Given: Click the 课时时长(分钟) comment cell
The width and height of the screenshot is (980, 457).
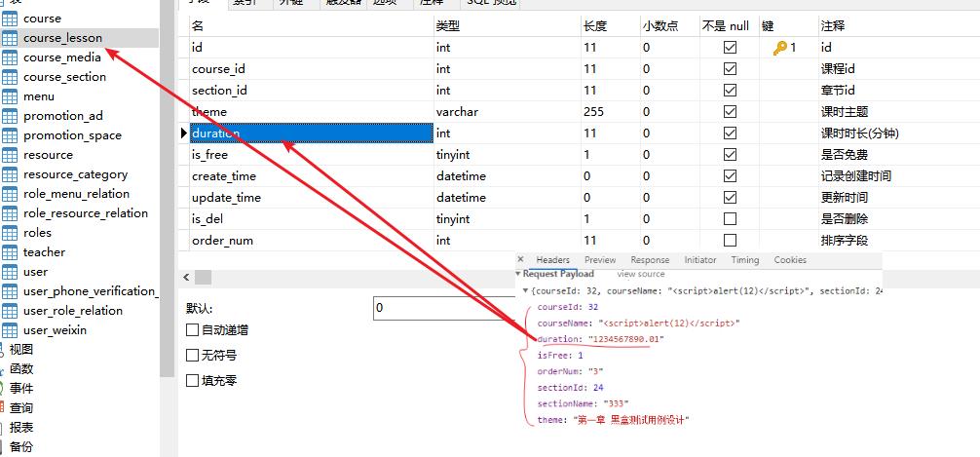Looking at the screenshot, I should point(899,133).
